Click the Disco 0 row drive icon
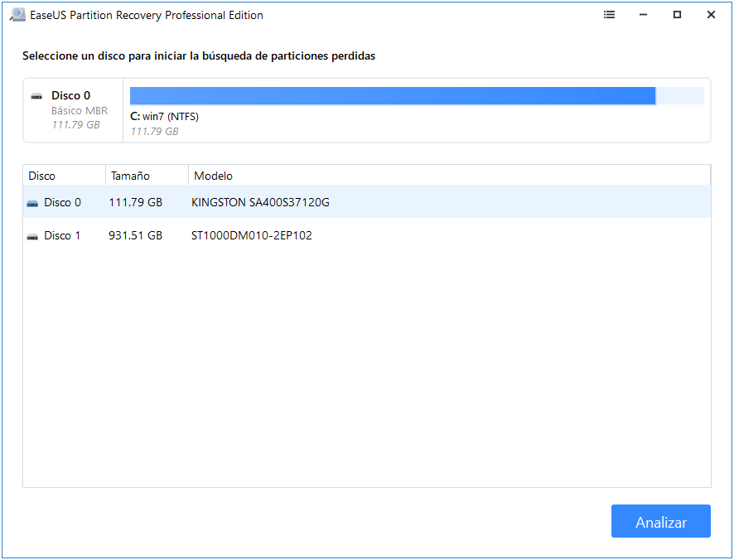 (x=32, y=203)
